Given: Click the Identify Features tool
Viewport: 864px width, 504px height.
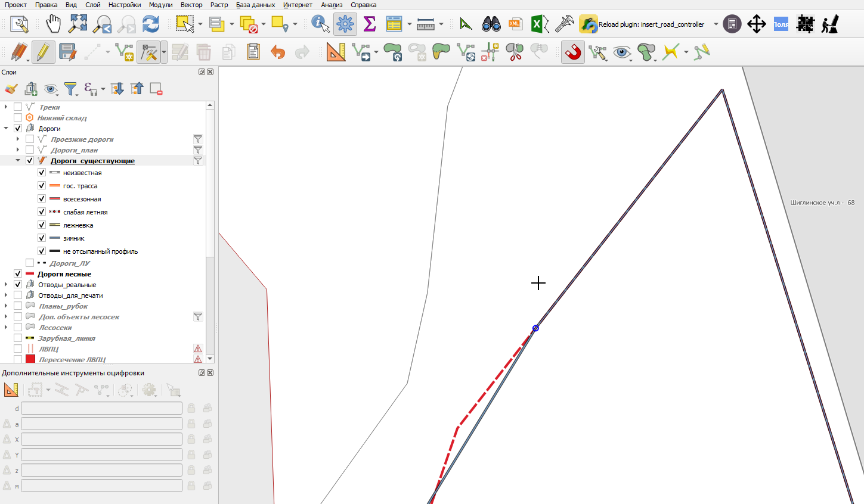Looking at the screenshot, I should [x=320, y=24].
